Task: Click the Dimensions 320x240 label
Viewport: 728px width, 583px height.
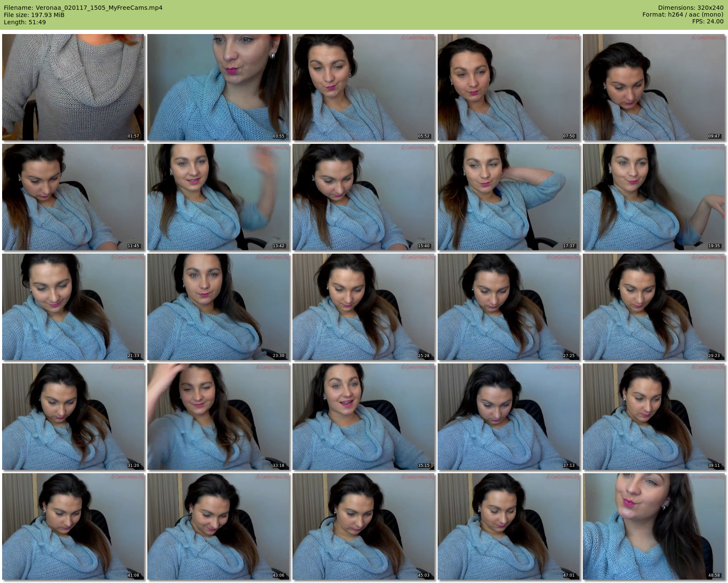Action: [x=691, y=8]
